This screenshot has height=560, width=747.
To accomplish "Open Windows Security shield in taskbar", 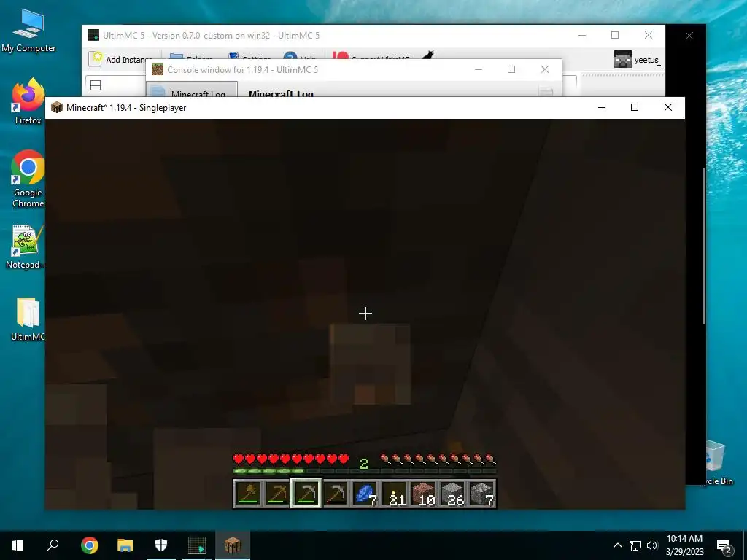I will point(161,545).
